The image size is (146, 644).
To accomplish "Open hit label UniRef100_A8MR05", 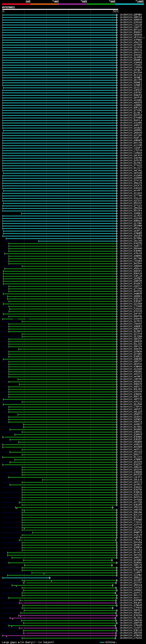I will (131, 20).
